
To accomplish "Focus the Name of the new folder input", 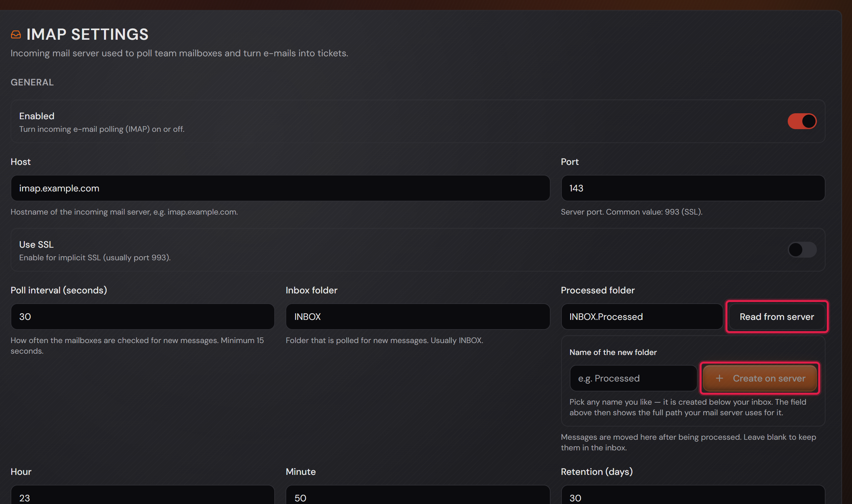I will (x=633, y=378).
